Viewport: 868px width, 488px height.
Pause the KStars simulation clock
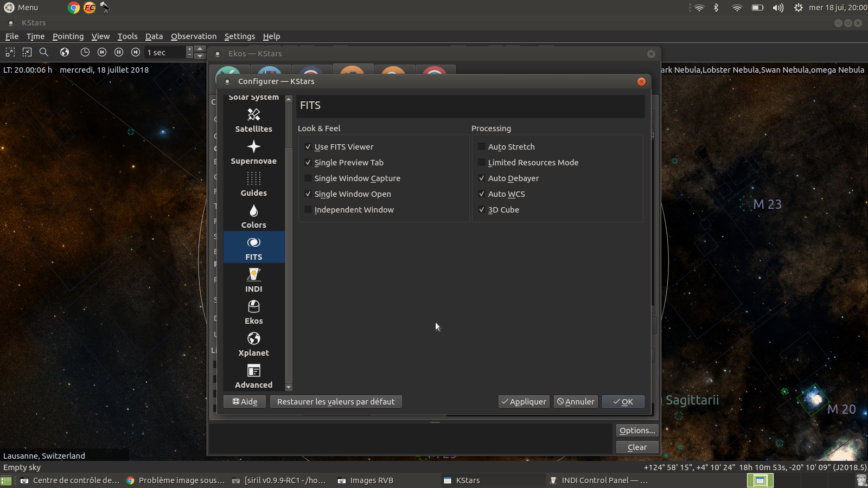coord(119,52)
